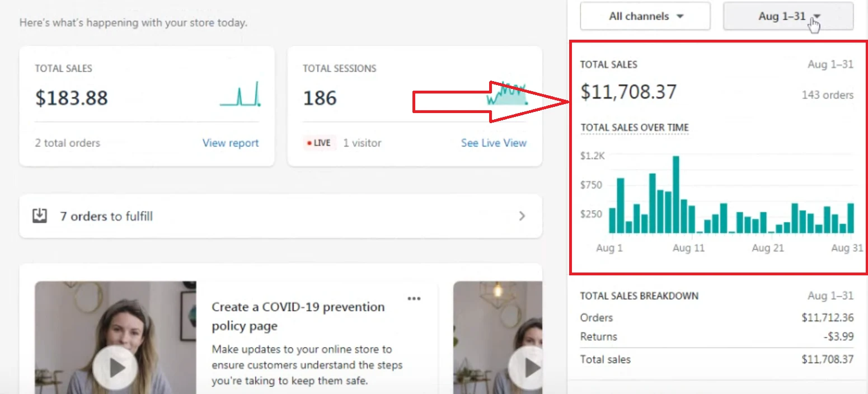
Task: Open the All channels dropdown
Action: (x=645, y=16)
